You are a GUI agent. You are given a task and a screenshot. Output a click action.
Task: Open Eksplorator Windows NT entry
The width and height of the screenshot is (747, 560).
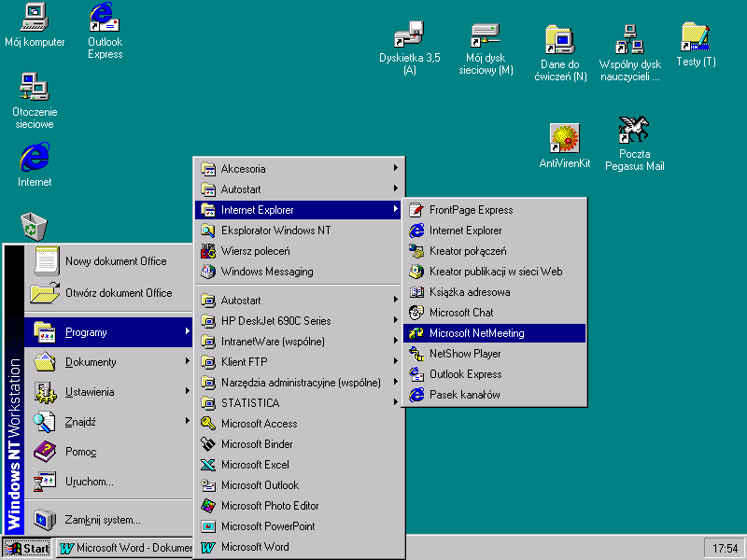pos(298,231)
